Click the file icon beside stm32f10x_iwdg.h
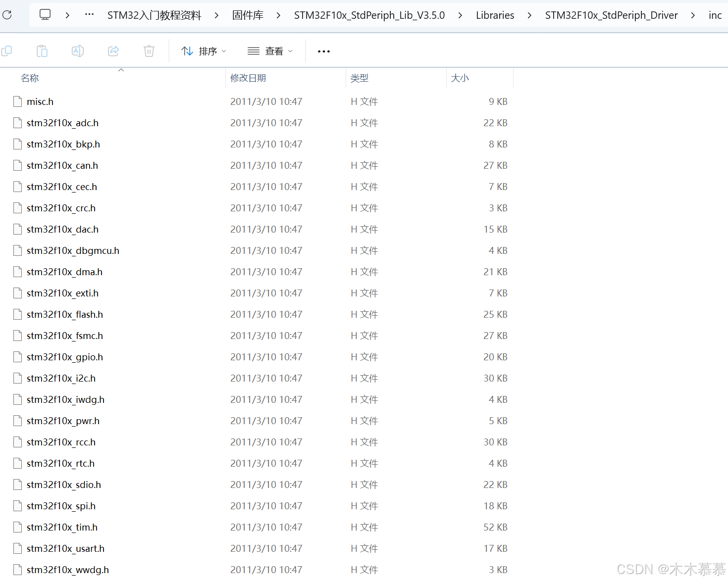The width and height of the screenshot is (728, 582). (18, 399)
